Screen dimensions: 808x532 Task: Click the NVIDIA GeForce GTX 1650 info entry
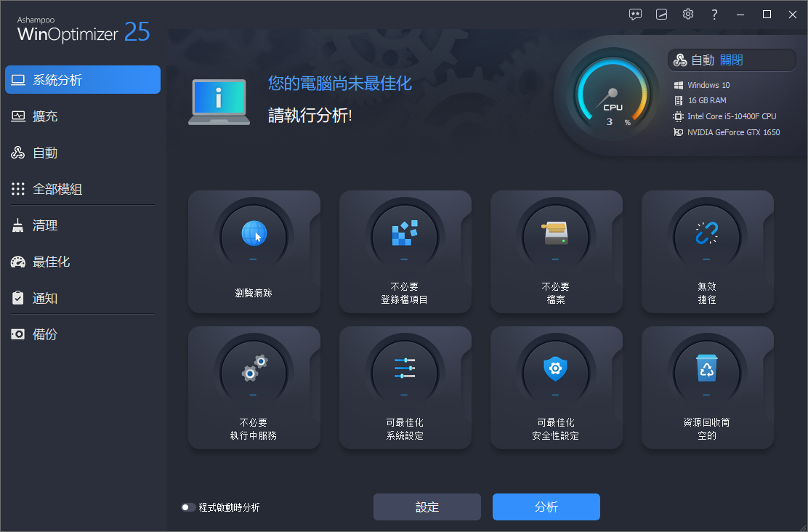click(727, 132)
